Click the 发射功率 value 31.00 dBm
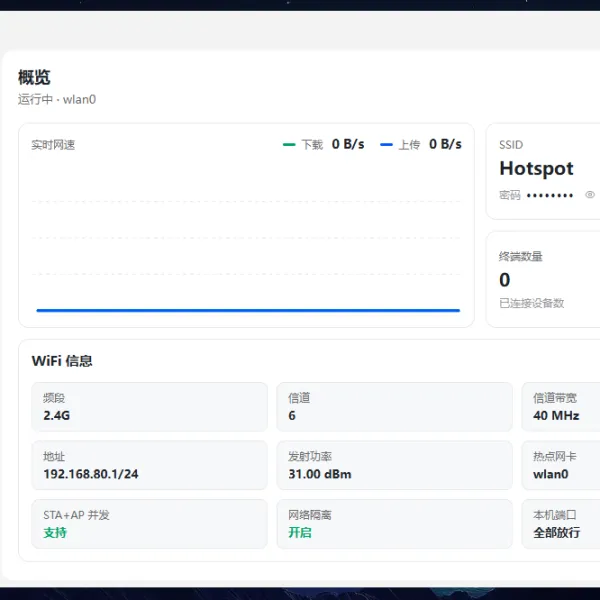The width and height of the screenshot is (600, 600). point(320,474)
